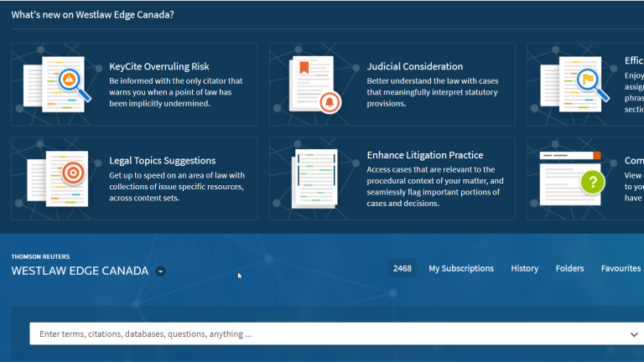
Task: Click the "What's new on Westlaw Edge Canada?" heading
Action: click(x=93, y=15)
